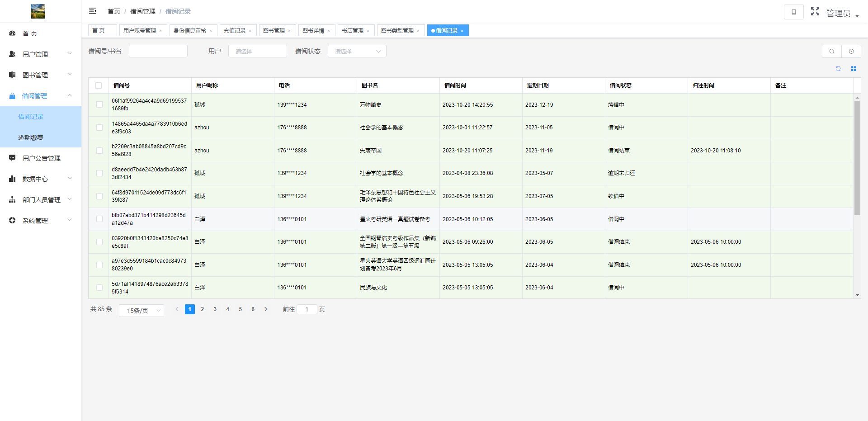Open the column settings grid icon
Screen dimensions: 868x421
[854, 69]
